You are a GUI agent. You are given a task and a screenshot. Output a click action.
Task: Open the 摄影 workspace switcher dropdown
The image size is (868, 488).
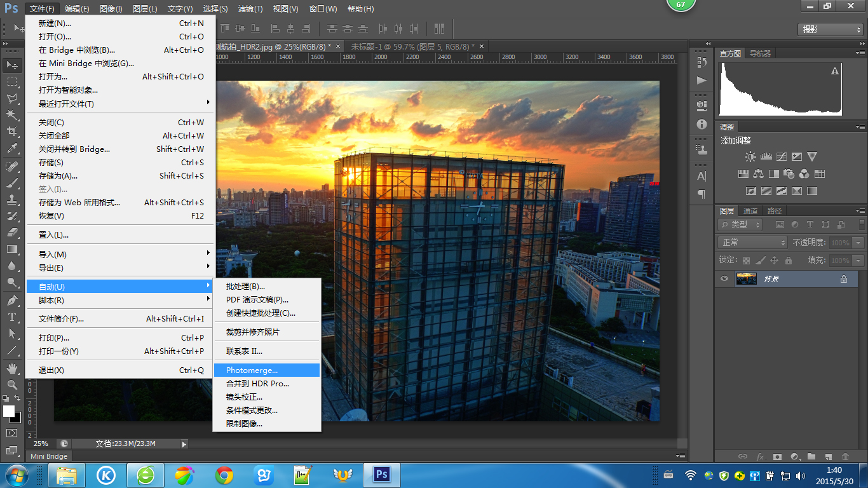(831, 29)
